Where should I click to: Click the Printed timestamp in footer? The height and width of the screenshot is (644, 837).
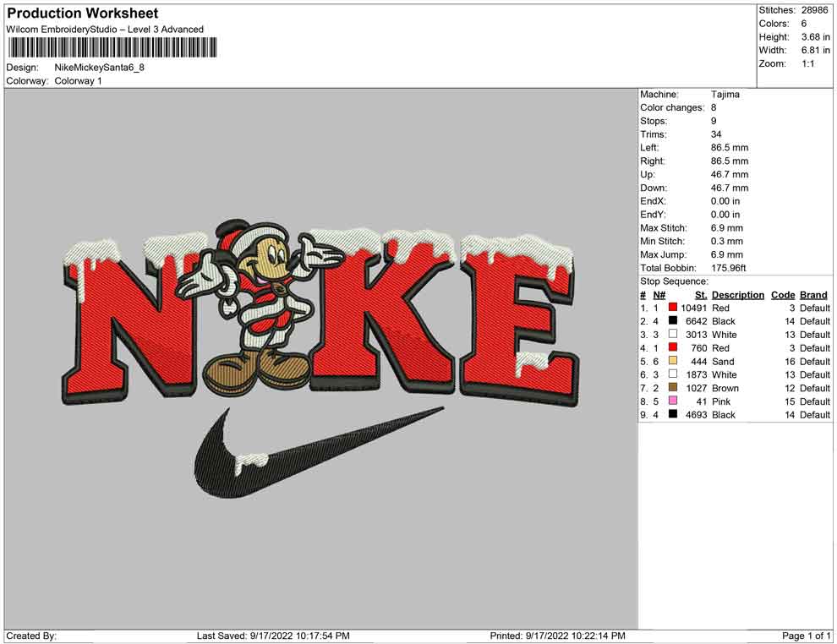(557, 636)
